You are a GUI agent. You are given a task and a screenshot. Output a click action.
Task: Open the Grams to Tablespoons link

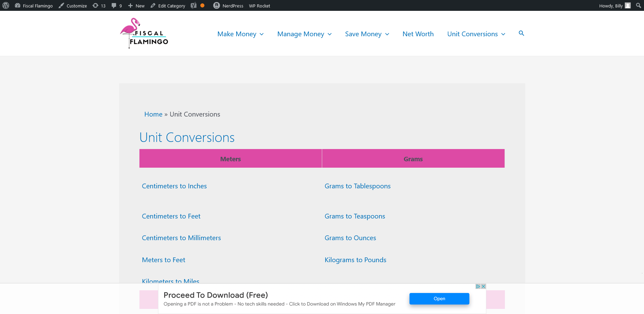point(358,186)
